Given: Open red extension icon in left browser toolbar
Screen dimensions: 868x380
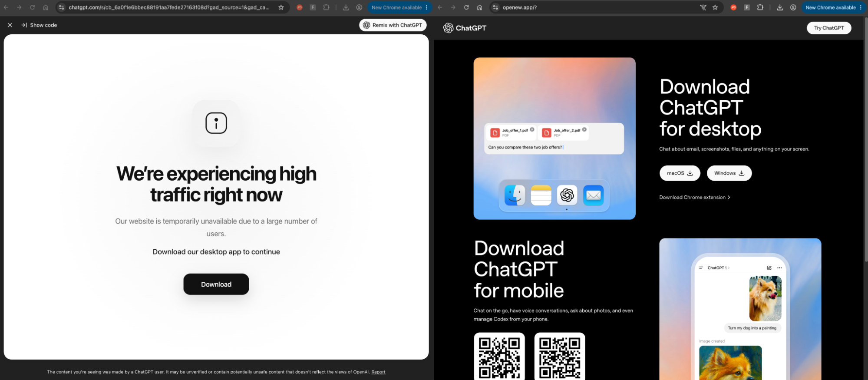Looking at the screenshot, I should pos(299,7).
